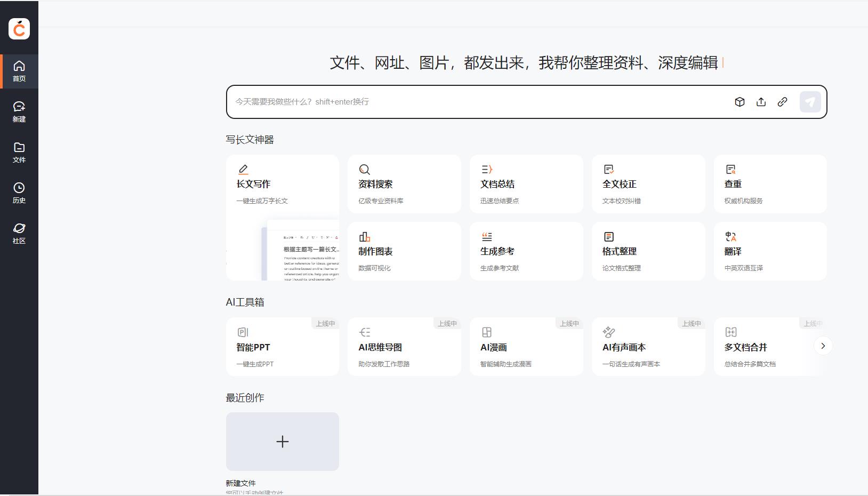The width and height of the screenshot is (868, 496).
Task: Click the cube icon in the input box
Action: 740,102
